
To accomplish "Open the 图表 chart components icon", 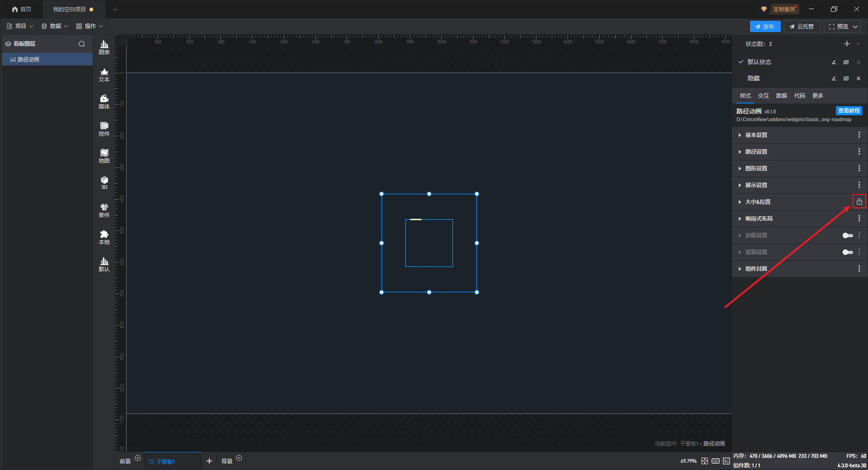I will click(104, 47).
